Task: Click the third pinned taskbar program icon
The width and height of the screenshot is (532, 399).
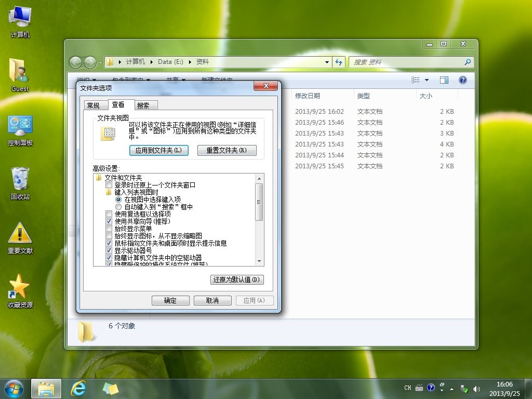Action: pyautogui.click(x=111, y=389)
